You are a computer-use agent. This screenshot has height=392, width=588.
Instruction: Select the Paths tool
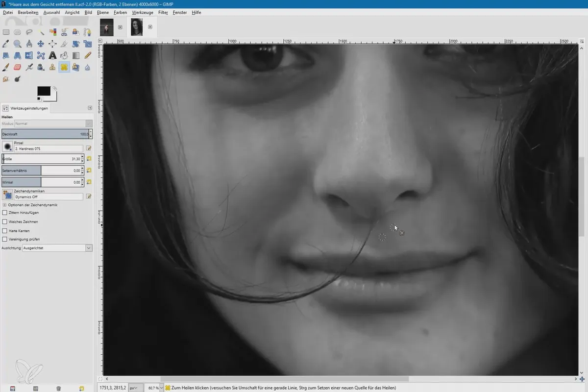pos(88,32)
